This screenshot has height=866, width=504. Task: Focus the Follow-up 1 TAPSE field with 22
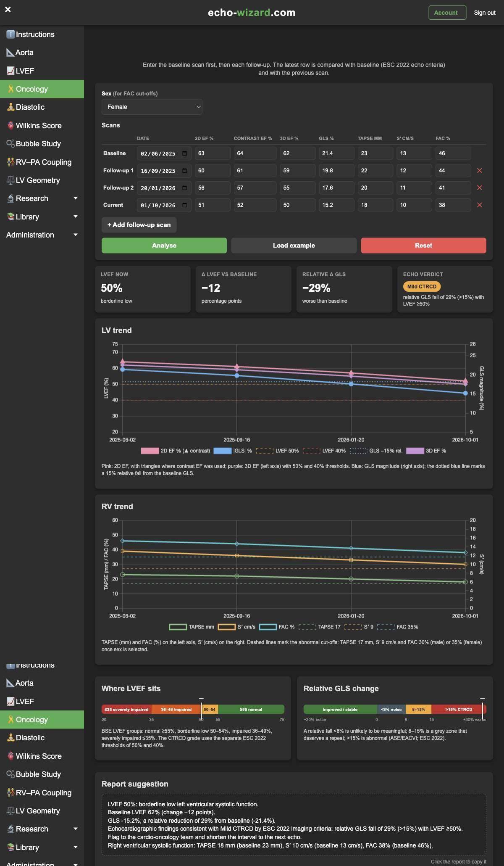pyautogui.click(x=375, y=171)
